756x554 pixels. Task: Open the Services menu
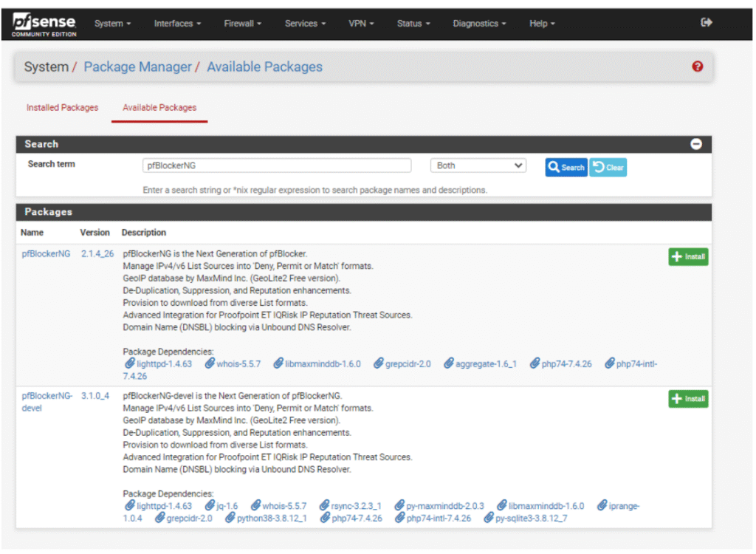pyautogui.click(x=305, y=24)
